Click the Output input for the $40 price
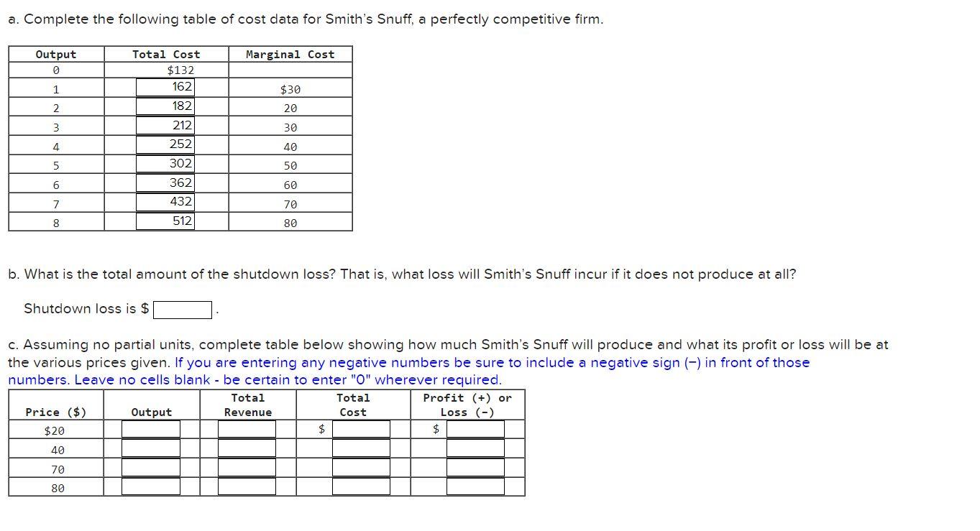This screenshot has height=531, width=980. [151, 448]
